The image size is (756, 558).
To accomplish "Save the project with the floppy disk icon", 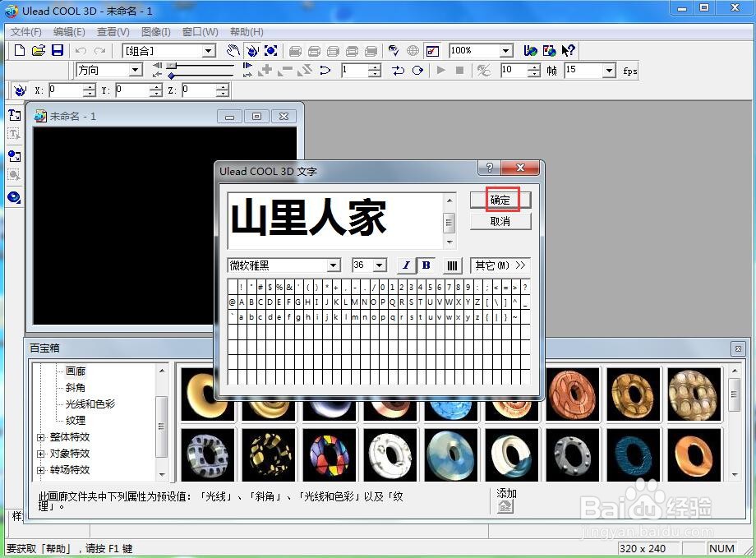I will pos(58,50).
